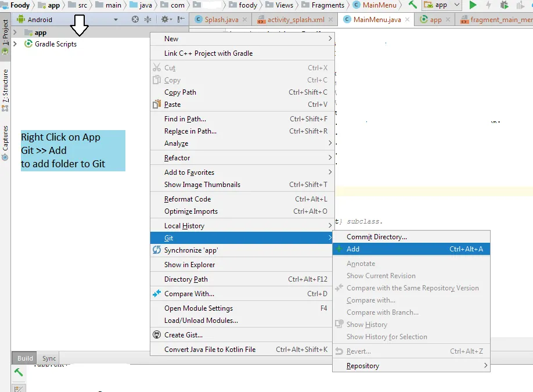Open the Android project view dropdown
The image size is (533, 392).
pos(116,20)
